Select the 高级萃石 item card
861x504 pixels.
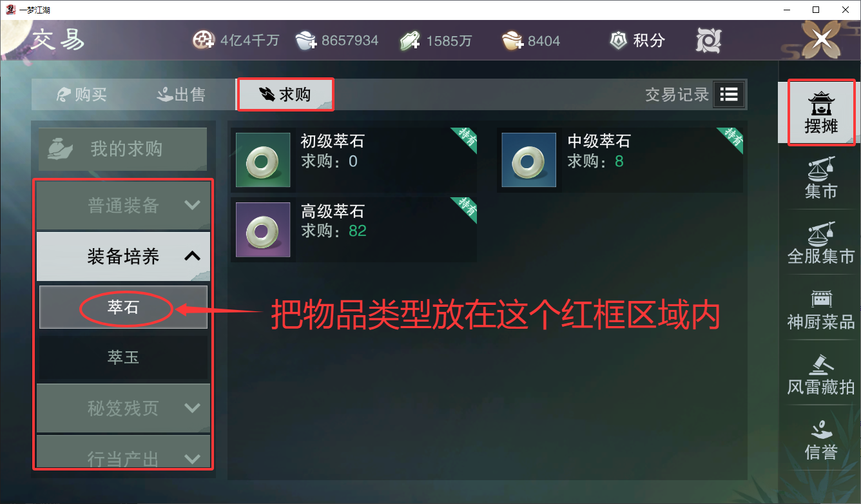(354, 229)
